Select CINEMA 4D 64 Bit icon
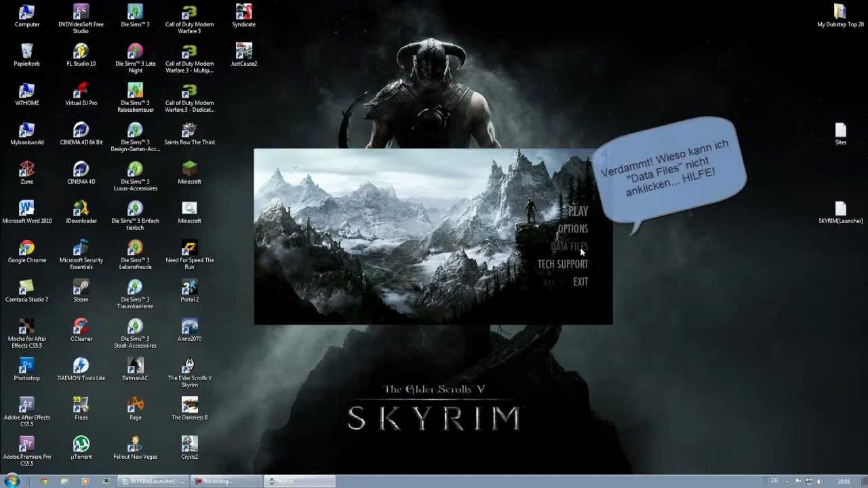Viewport: 868px width, 488px height. tap(81, 134)
